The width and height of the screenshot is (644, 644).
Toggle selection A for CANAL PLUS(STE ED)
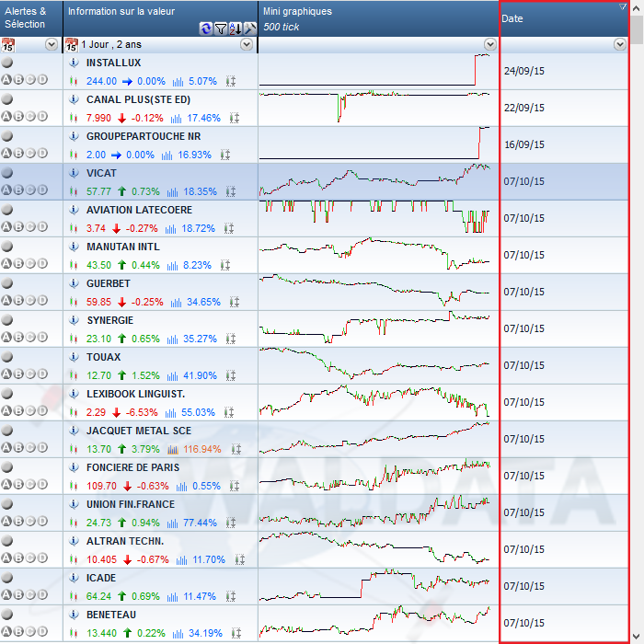[x=6, y=116]
